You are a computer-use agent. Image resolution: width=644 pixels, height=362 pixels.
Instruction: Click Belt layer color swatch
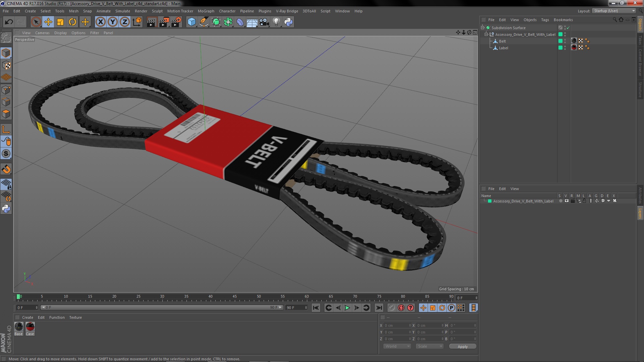tap(560, 41)
